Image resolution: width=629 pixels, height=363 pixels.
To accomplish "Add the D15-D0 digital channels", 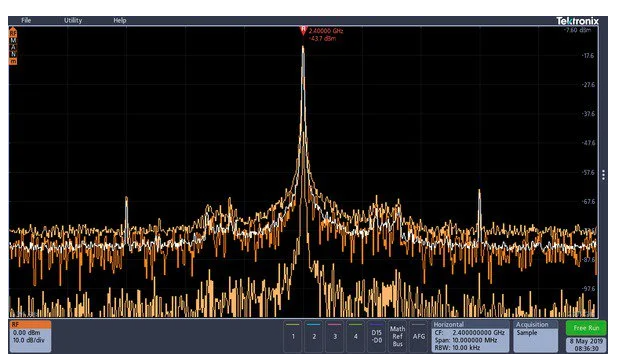I will 377,336.
